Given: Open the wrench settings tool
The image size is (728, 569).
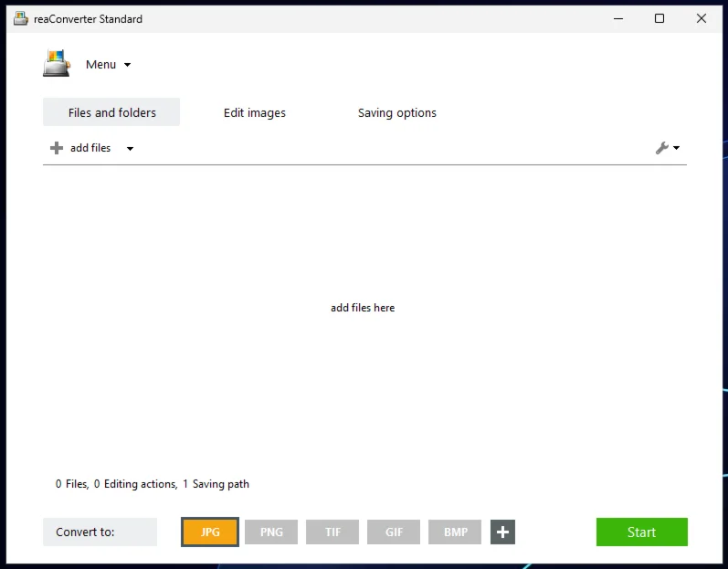Looking at the screenshot, I should pyautogui.click(x=661, y=148).
